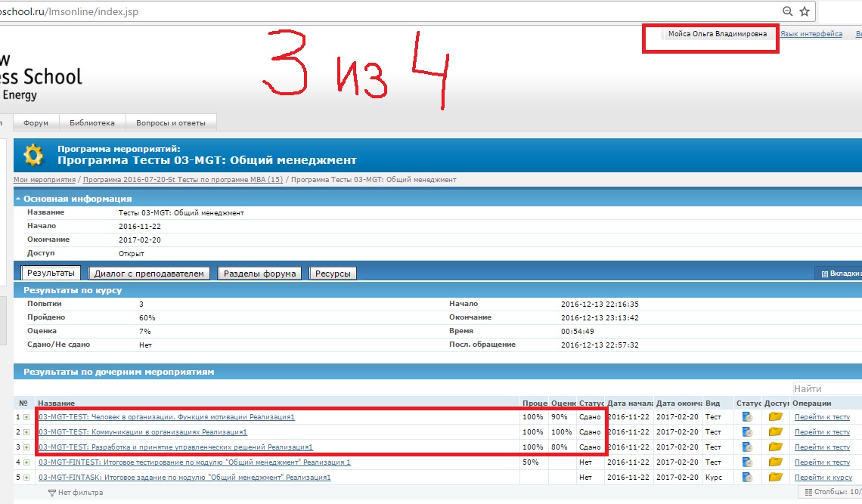Open the access folder icon in row 5
The image size is (862, 504).
(774, 478)
